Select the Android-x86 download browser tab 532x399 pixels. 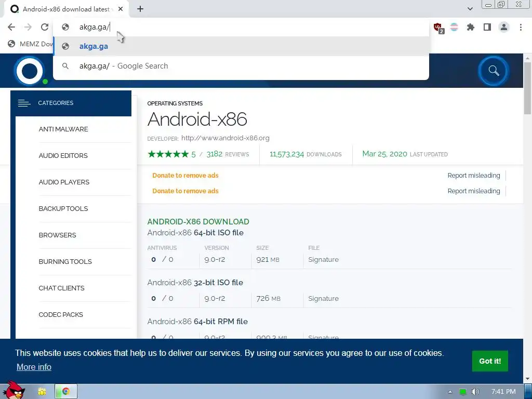(x=66, y=9)
